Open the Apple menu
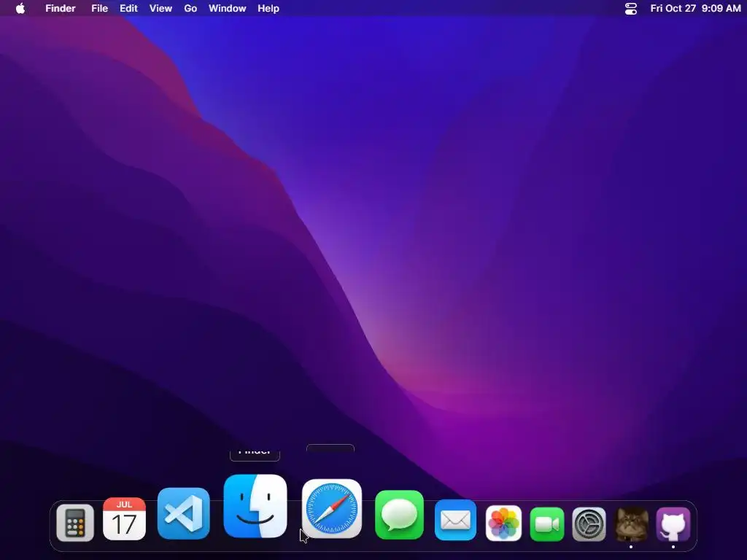Screen dimensions: 747x560 pyautogui.click(x=20, y=8)
